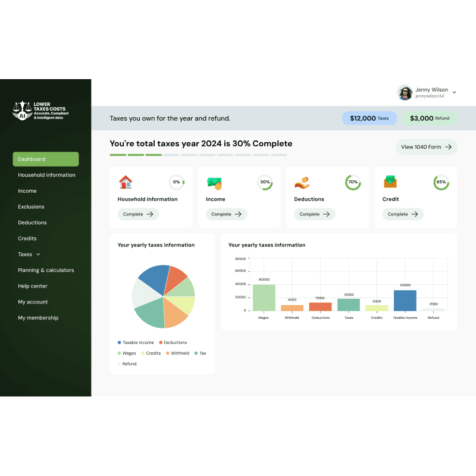Screen dimensions: 476x476
Task: Click the jennywilson34 username text
Action: pyautogui.click(x=430, y=96)
